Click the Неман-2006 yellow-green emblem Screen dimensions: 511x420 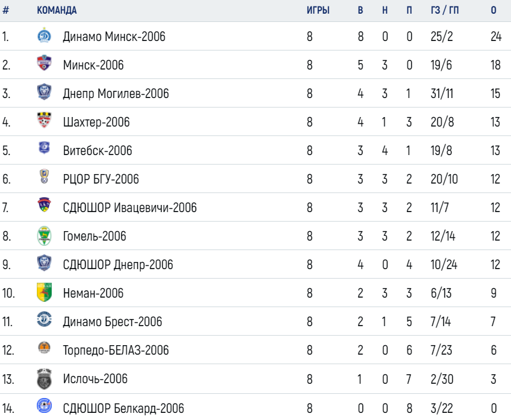[x=44, y=292]
